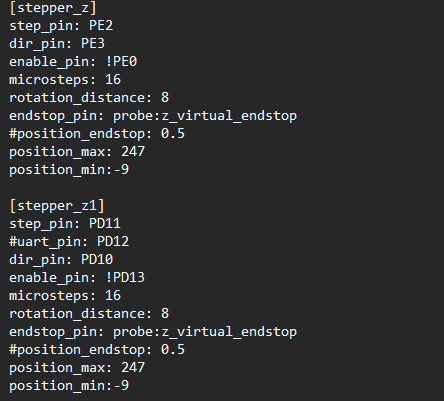444x401 pixels.
Task: Click the commented #uart_pin: PD12 line
Action: 69,242
